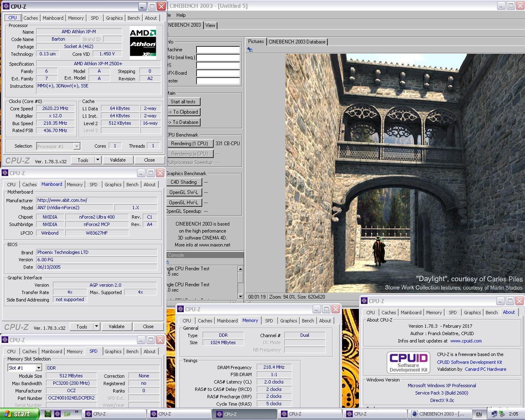Click the Start all tests button
This screenshot has width=525, height=420.
coord(183,102)
